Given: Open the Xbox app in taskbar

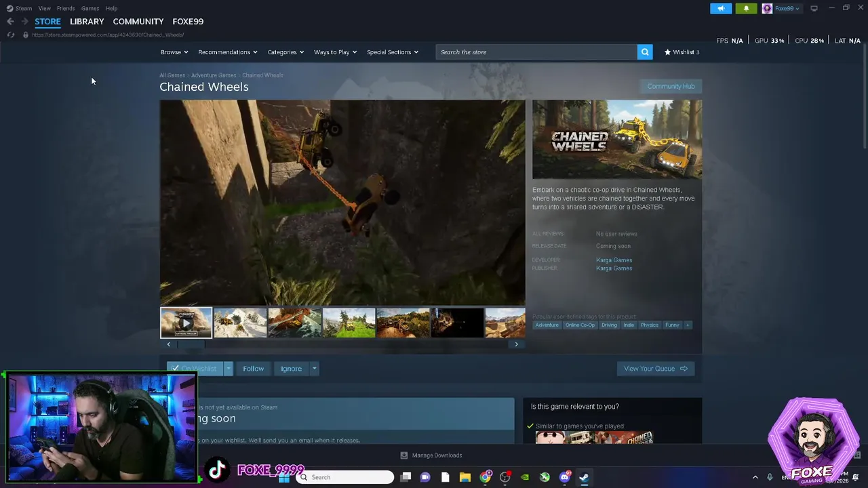Looking at the screenshot, I should [x=545, y=477].
